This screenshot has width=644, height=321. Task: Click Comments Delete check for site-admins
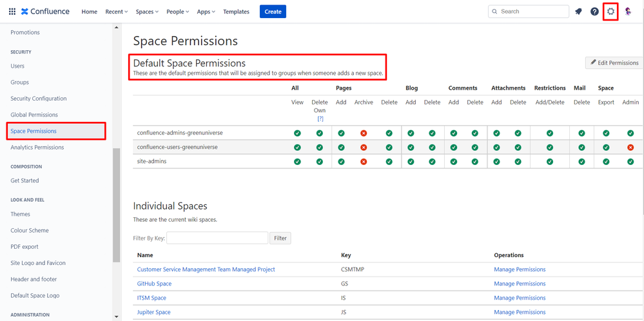pyautogui.click(x=475, y=162)
